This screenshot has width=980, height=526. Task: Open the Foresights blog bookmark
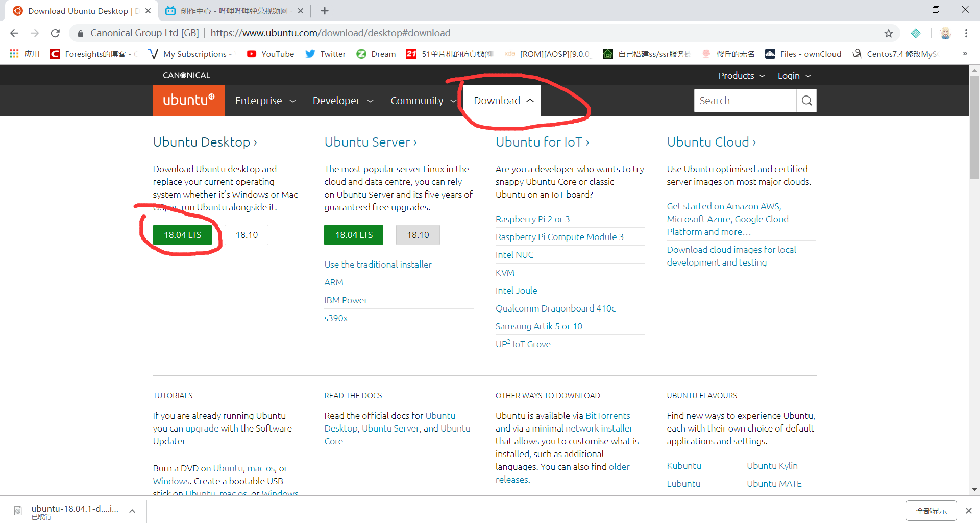point(94,54)
